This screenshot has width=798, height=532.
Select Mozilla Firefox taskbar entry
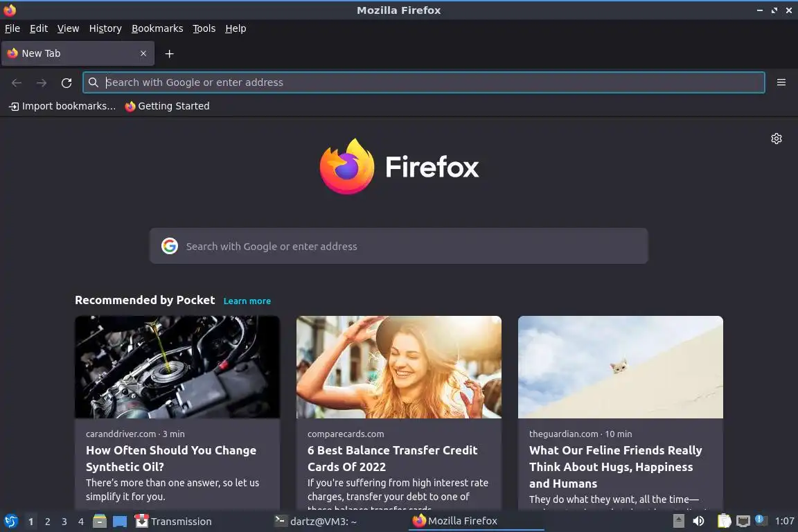(476, 521)
